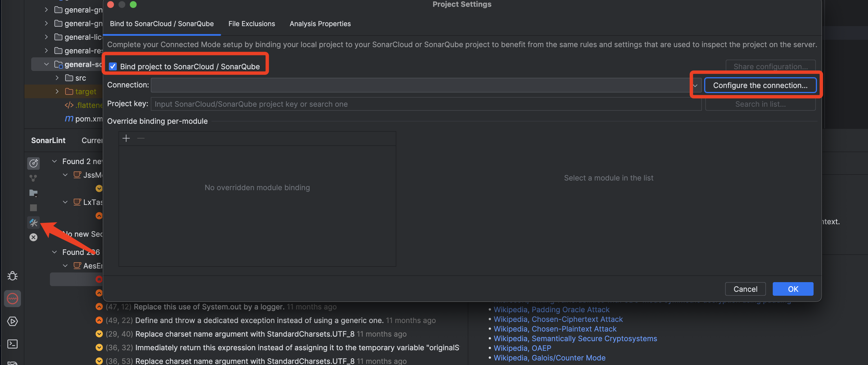The height and width of the screenshot is (365, 868).
Task: Click into the Project key input field
Action: coord(426,104)
